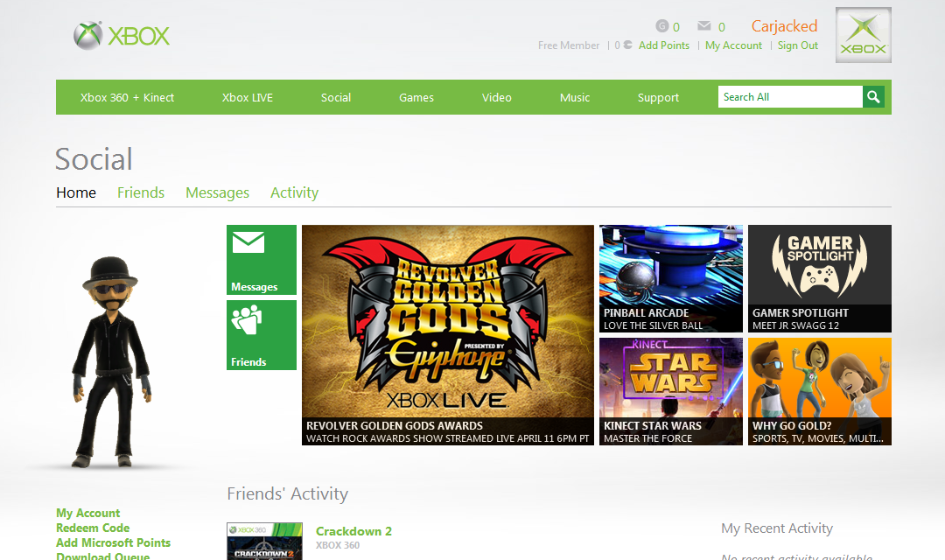Open the Kinect Star Wars tile
Screen dimensions: 945x560
click(671, 392)
